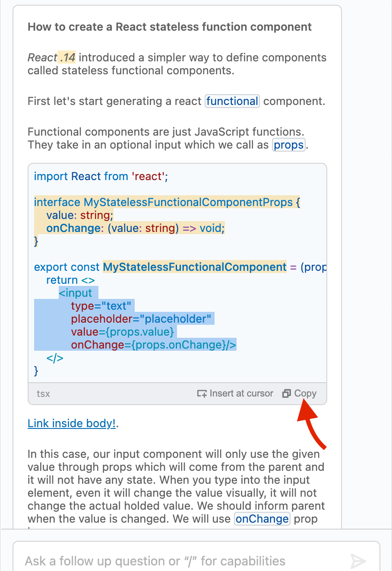
Task: Click 'value={props.value}' code line
Action: click(x=123, y=332)
